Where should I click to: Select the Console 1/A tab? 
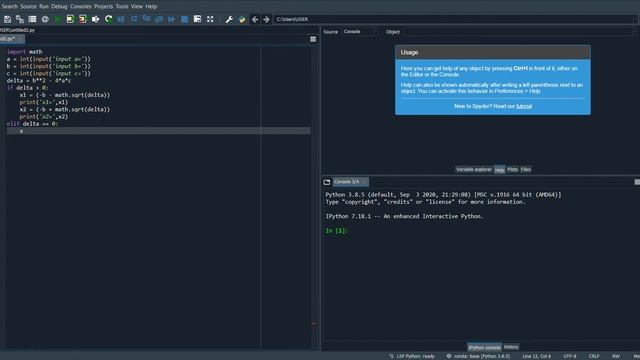pos(351,182)
